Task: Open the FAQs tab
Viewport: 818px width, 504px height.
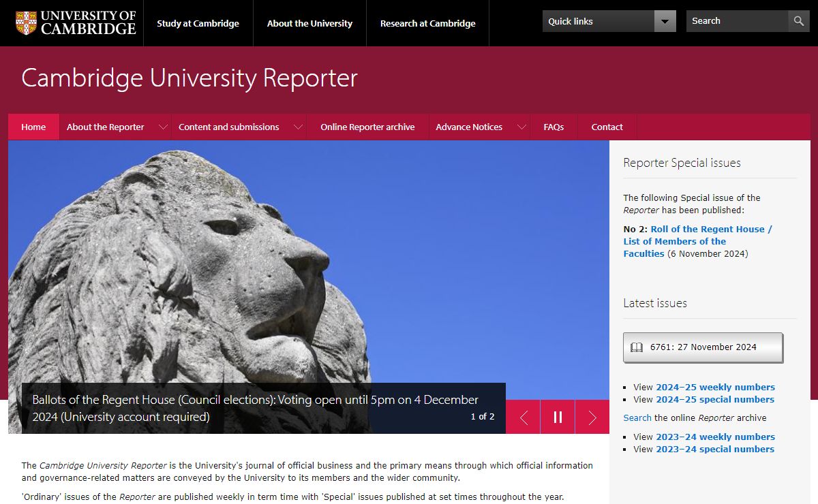Action: pos(554,127)
